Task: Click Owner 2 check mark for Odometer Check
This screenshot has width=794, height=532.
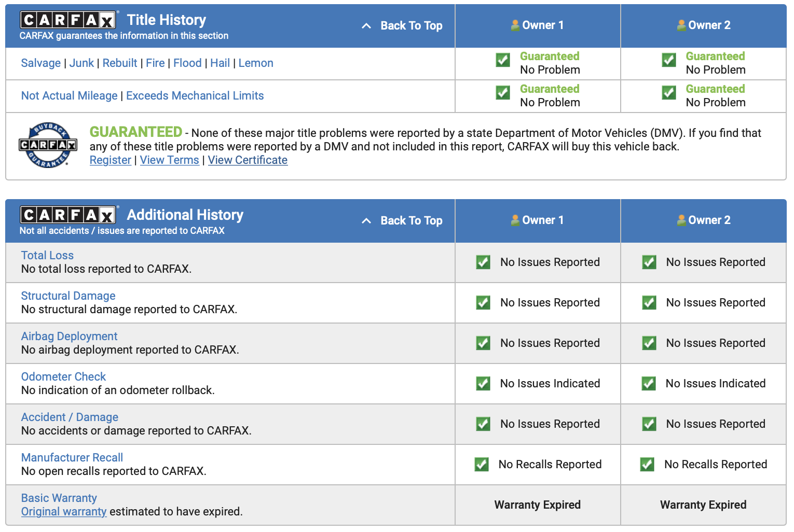Action: [x=649, y=383]
